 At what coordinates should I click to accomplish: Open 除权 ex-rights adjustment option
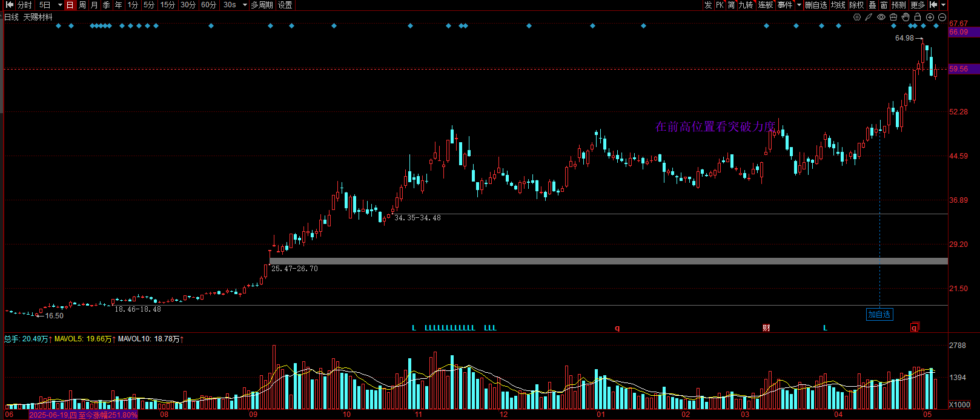pyautogui.click(x=857, y=5)
